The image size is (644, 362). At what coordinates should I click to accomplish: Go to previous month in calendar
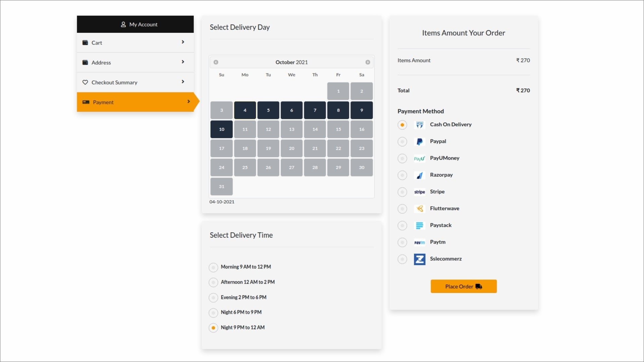(216, 62)
